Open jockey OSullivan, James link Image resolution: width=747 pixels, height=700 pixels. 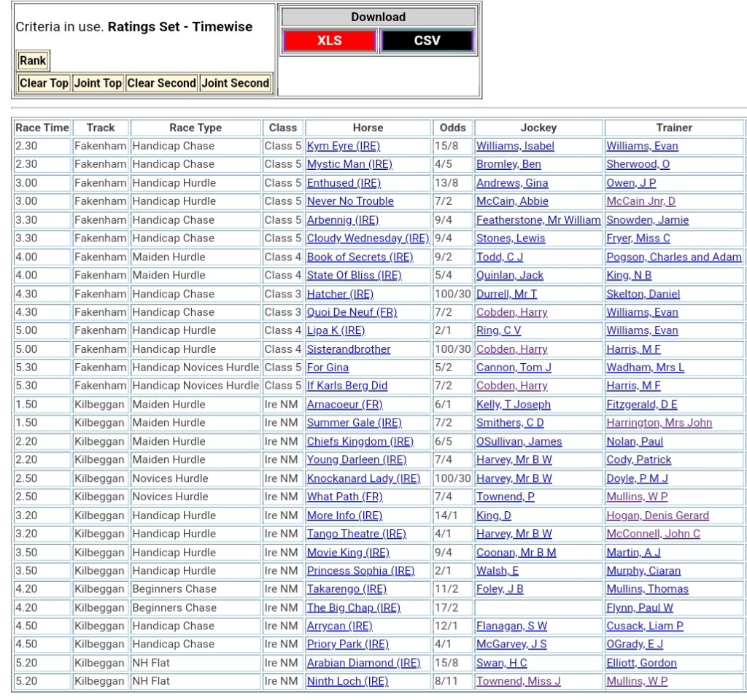(x=519, y=441)
